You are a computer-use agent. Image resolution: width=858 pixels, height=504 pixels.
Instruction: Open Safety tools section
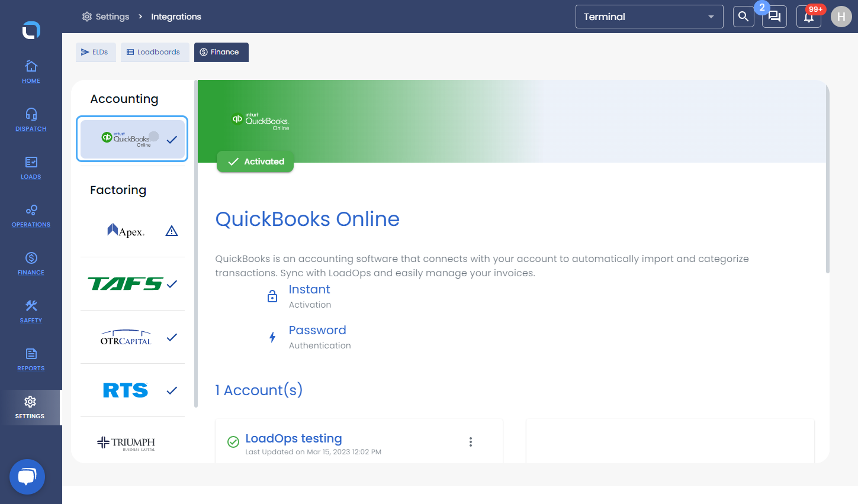tap(31, 311)
